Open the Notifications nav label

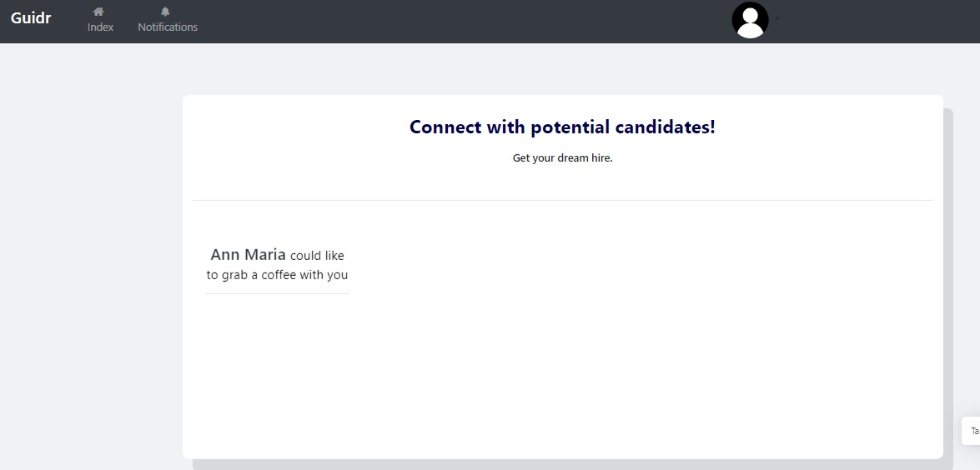tap(168, 27)
